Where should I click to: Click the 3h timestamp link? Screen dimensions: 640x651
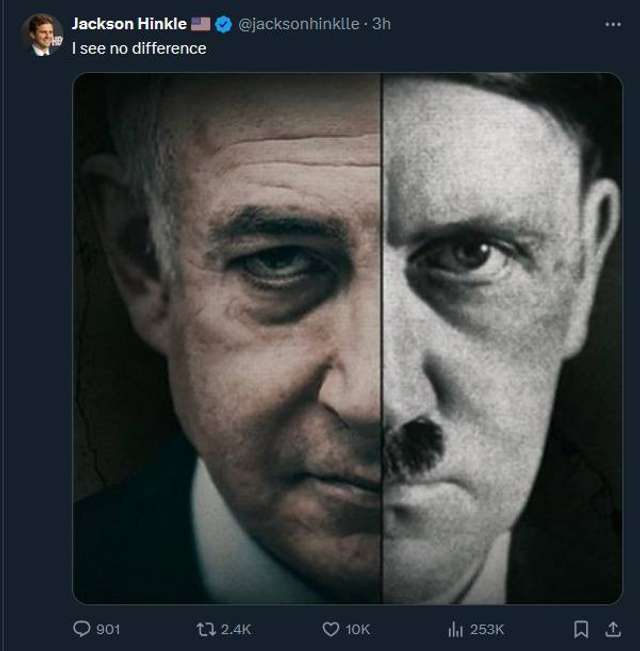pos(381,24)
